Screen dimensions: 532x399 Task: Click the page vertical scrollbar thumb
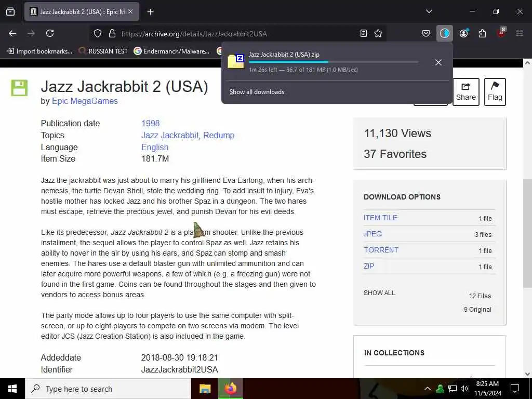point(527,233)
